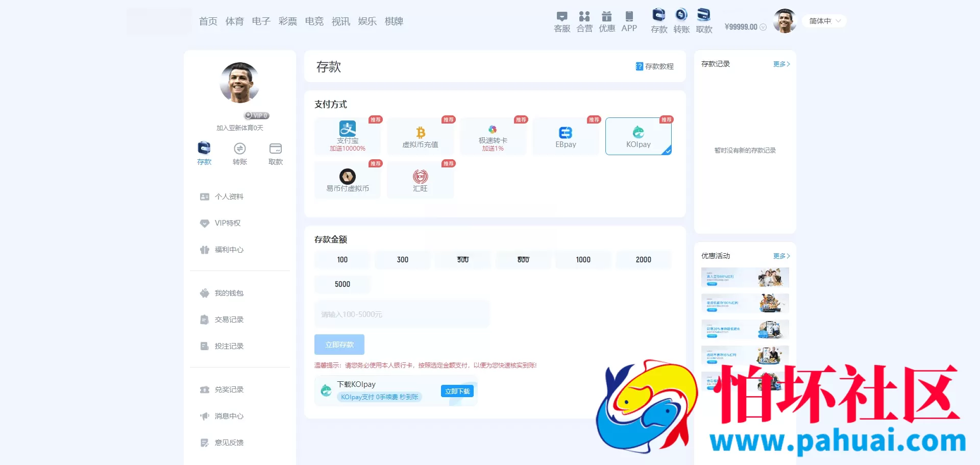Screen dimensions: 980x465
Task: Select 虚拟币充值 crypto payment method
Action: tap(420, 136)
